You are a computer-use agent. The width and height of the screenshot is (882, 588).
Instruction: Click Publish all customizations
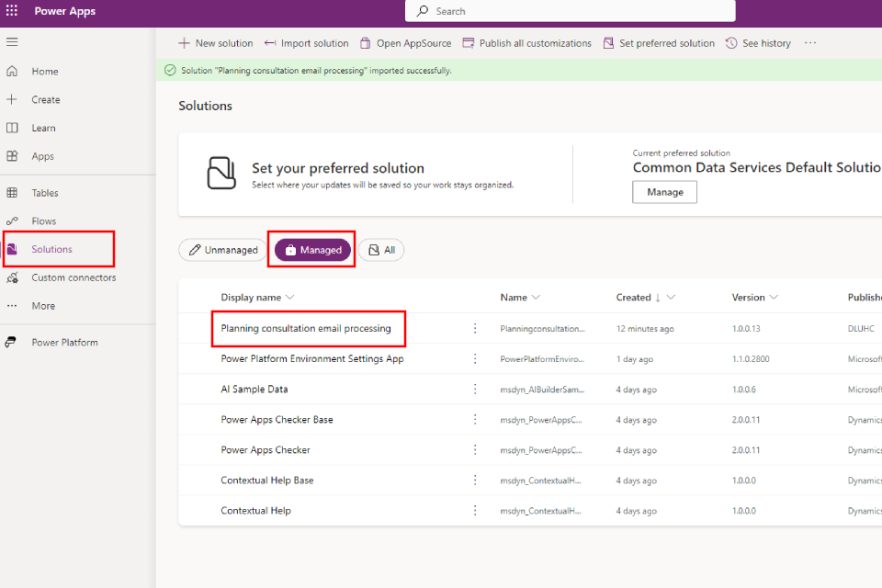(x=526, y=43)
